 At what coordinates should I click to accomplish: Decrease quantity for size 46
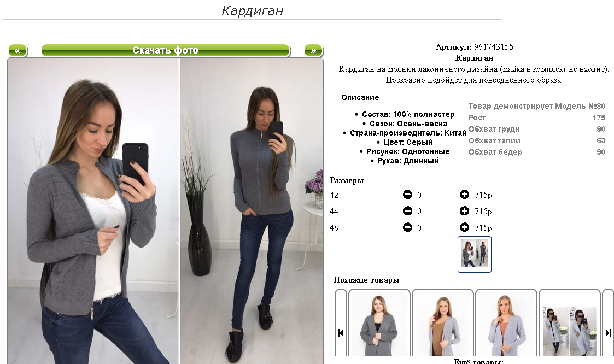pos(407,227)
